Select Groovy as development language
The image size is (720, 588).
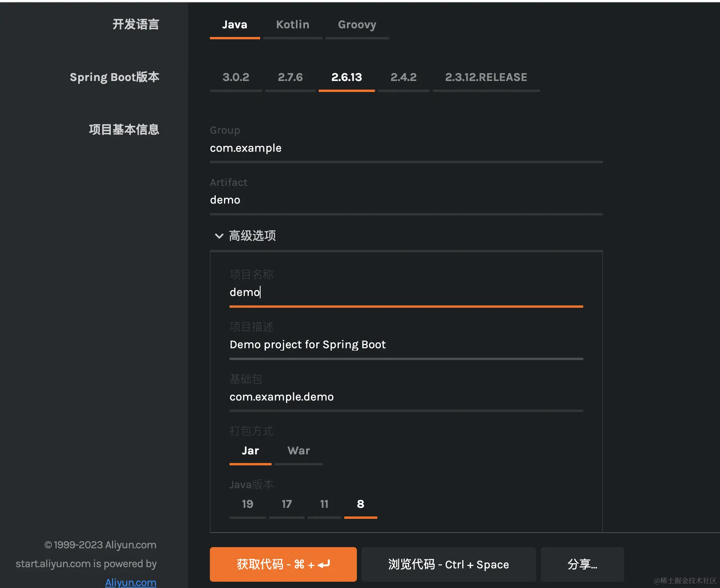coord(357,25)
